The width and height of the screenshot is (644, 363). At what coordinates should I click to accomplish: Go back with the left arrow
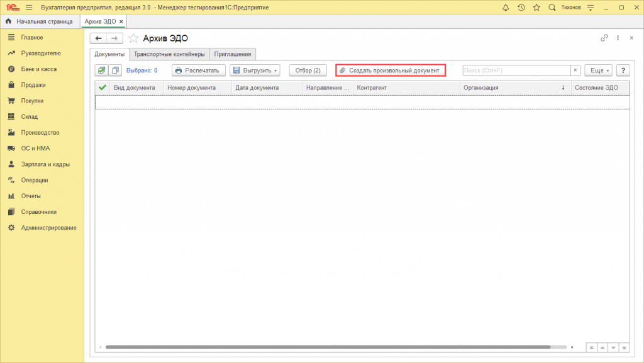pos(98,38)
